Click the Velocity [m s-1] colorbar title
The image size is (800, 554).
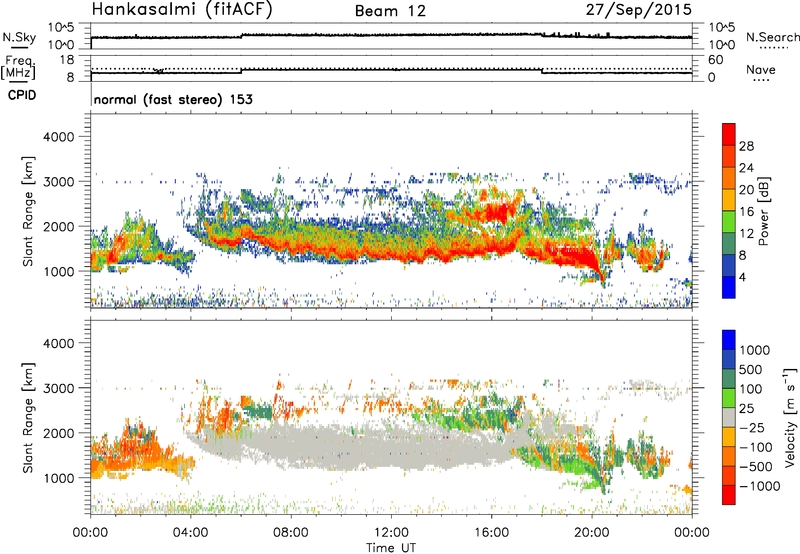pos(789,417)
